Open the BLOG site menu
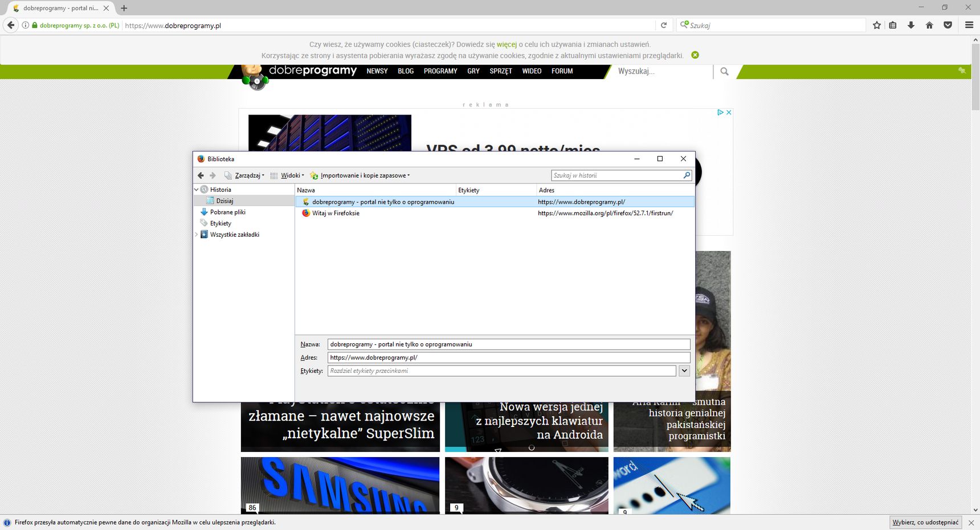This screenshot has width=980, height=530. (x=406, y=71)
